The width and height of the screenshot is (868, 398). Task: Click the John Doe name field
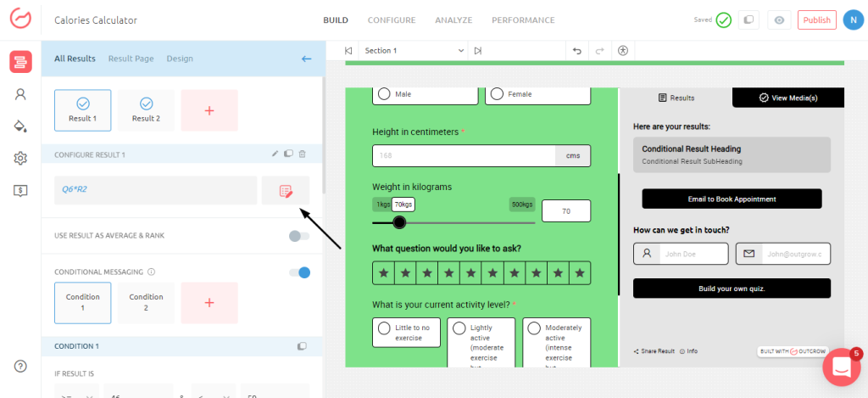coord(681,254)
